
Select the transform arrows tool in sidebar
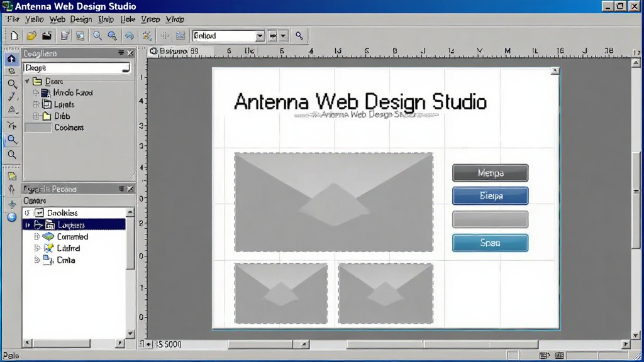click(12, 125)
